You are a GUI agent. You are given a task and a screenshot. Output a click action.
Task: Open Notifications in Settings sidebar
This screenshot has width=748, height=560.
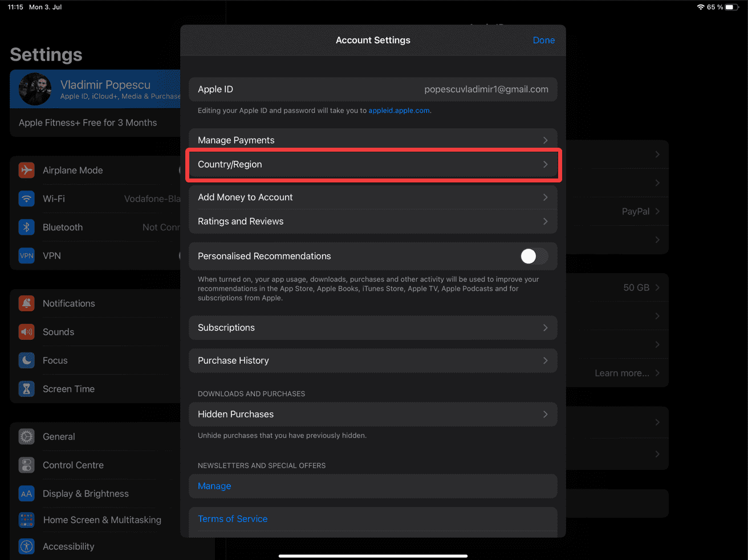pyautogui.click(x=95, y=303)
